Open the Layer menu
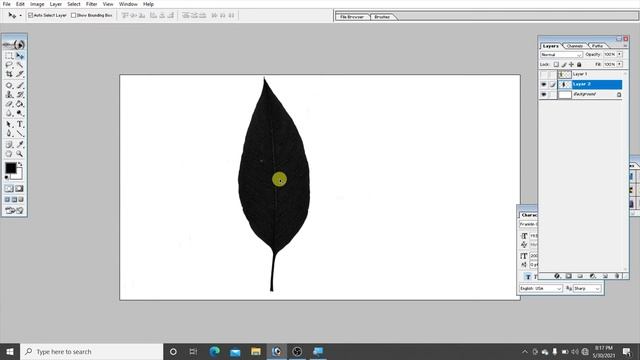The width and height of the screenshot is (640, 360). click(56, 4)
